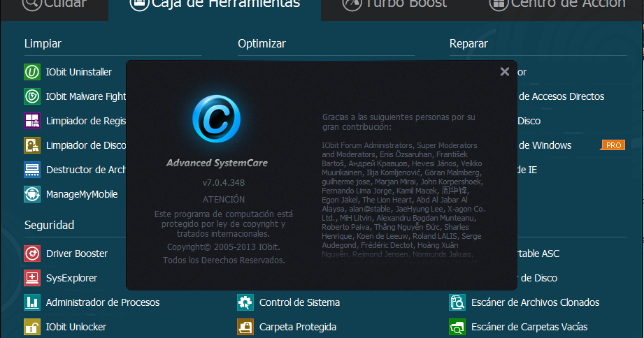Click Todos los Derechos Reservados text
Image resolution: width=644 pixels, height=338 pixels.
click(x=224, y=260)
